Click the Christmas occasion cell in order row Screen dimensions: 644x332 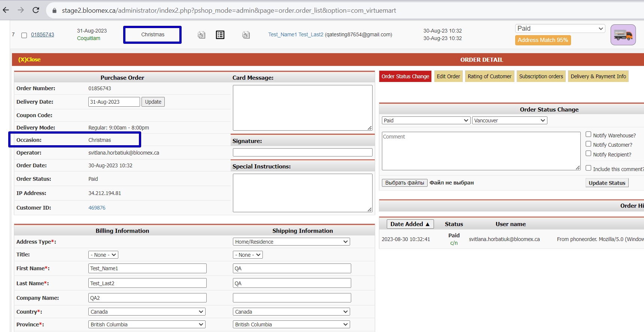pos(153,34)
